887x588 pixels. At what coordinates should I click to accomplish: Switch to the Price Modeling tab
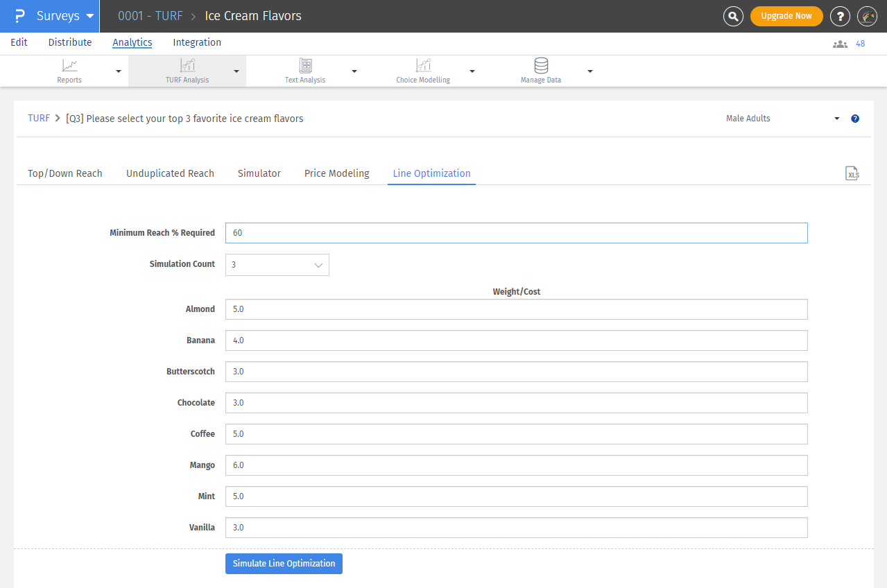click(336, 173)
